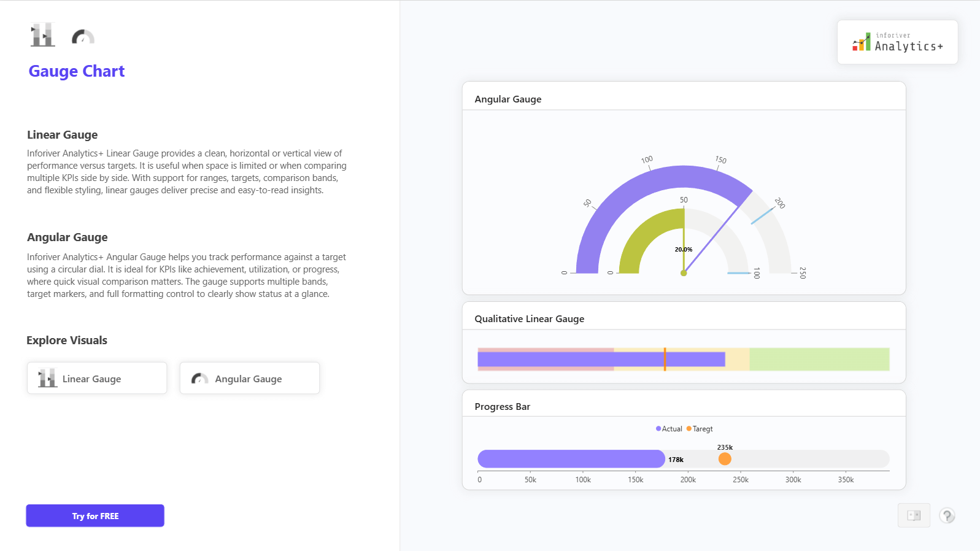Toggle the Actual legend item

point(669,429)
